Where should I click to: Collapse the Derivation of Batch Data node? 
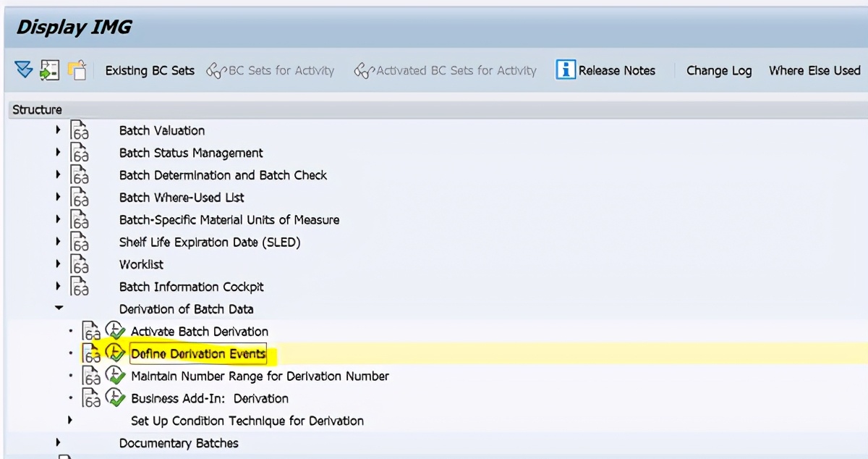(x=59, y=308)
